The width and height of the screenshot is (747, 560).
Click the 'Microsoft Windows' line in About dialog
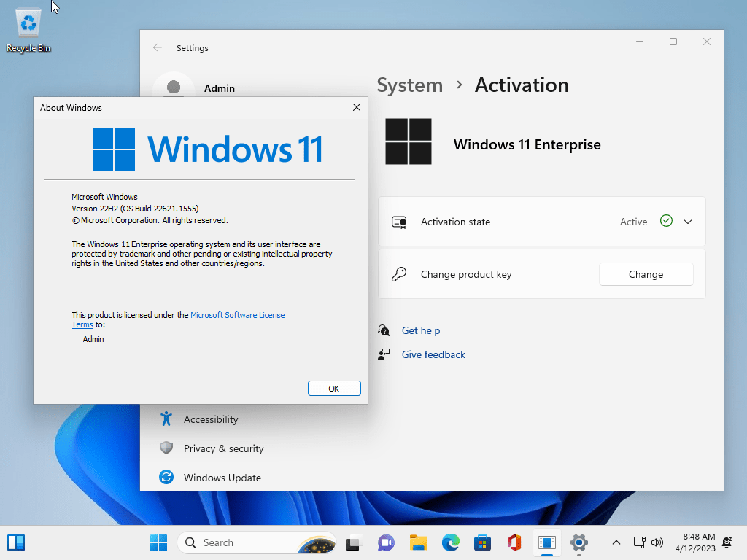click(104, 197)
